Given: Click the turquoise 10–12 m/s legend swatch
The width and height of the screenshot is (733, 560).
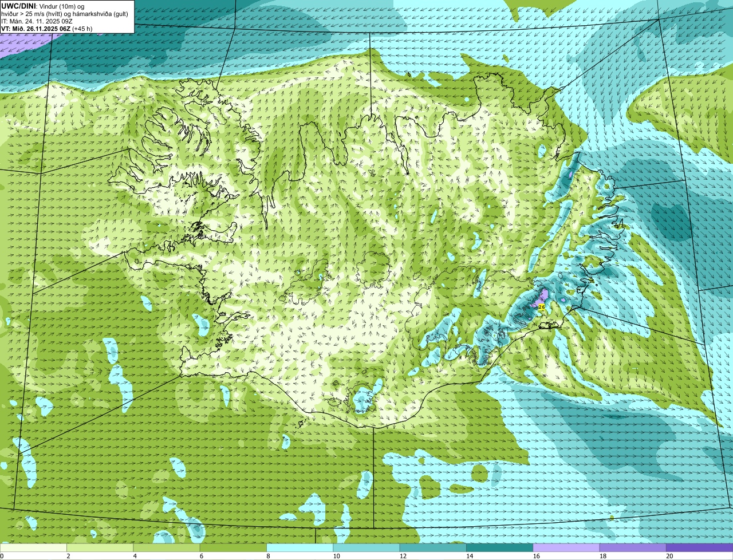Looking at the screenshot, I should click(366, 547).
